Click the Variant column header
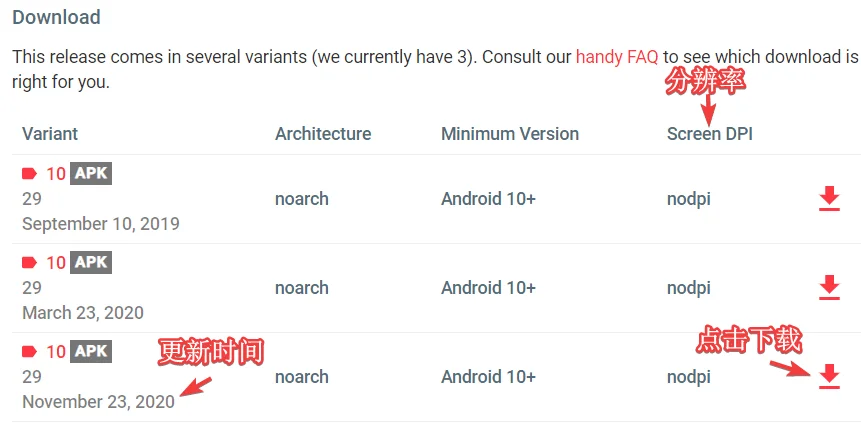 pos(50,134)
